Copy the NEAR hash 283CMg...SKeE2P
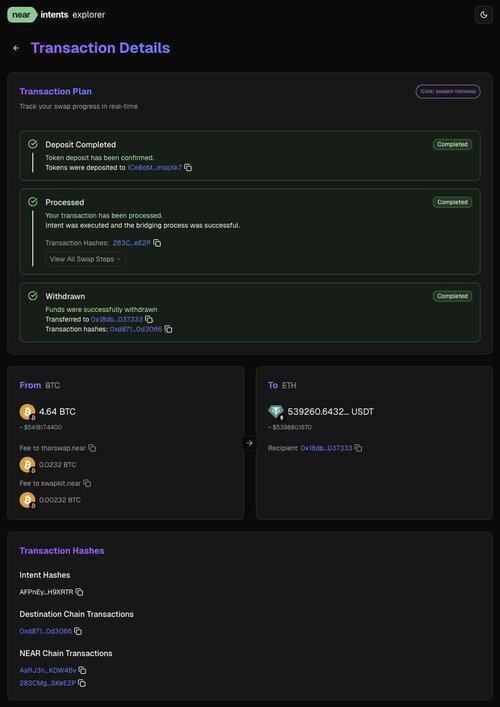500x707 pixels. (x=82, y=683)
